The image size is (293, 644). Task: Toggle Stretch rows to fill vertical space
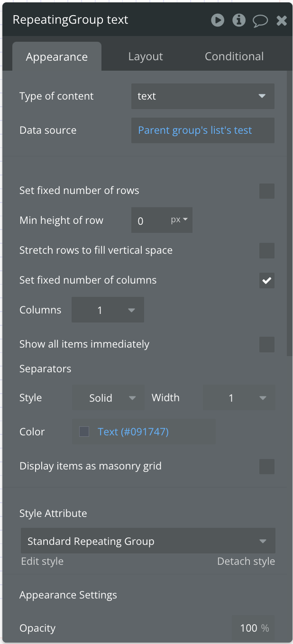click(267, 250)
